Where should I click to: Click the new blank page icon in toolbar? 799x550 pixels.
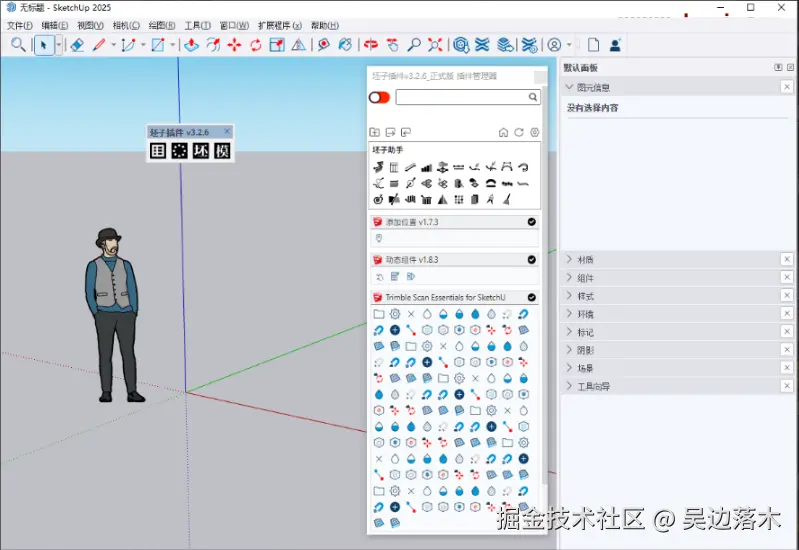(x=593, y=45)
